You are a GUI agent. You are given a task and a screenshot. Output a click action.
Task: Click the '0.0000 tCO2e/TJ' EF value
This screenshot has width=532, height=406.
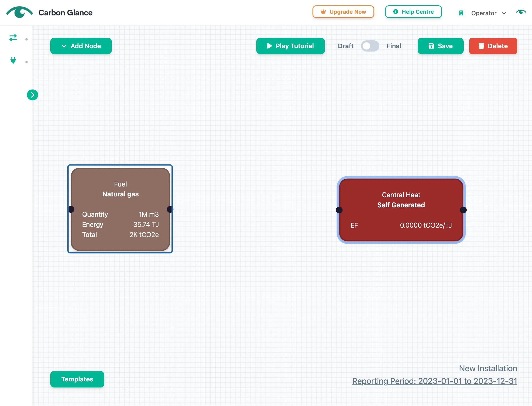coord(426,225)
